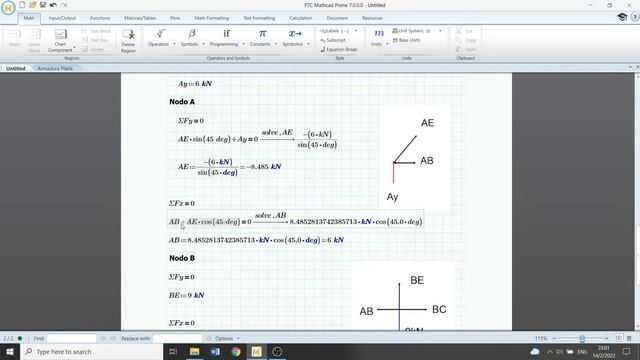Image resolution: width=640 pixels, height=360 pixels.
Task: Show hidden system tray icons
Action: (x=550, y=351)
